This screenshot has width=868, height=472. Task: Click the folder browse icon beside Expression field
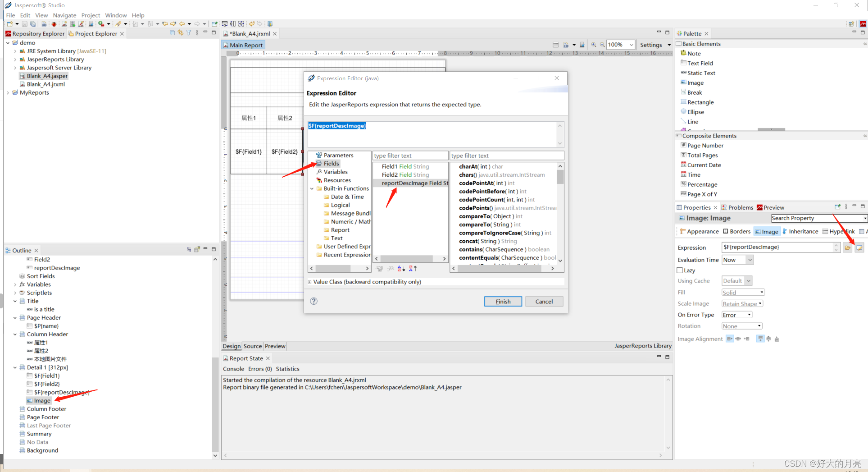click(x=847, y=247)
